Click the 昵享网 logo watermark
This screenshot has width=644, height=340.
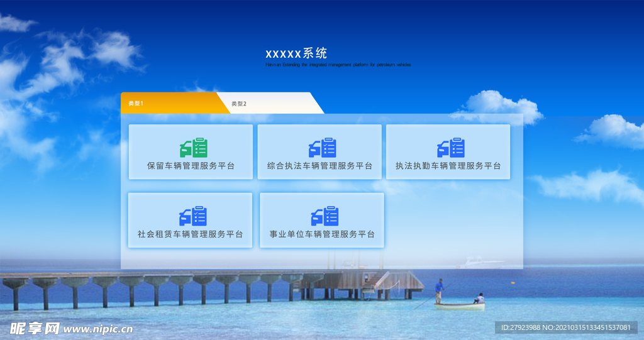pyautogui.click(x=34, y=328)
